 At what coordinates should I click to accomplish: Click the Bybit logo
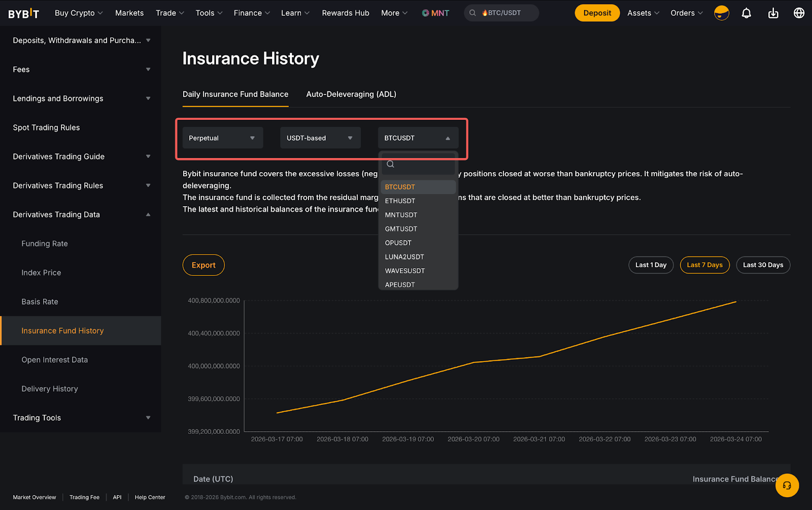[23, 13]
